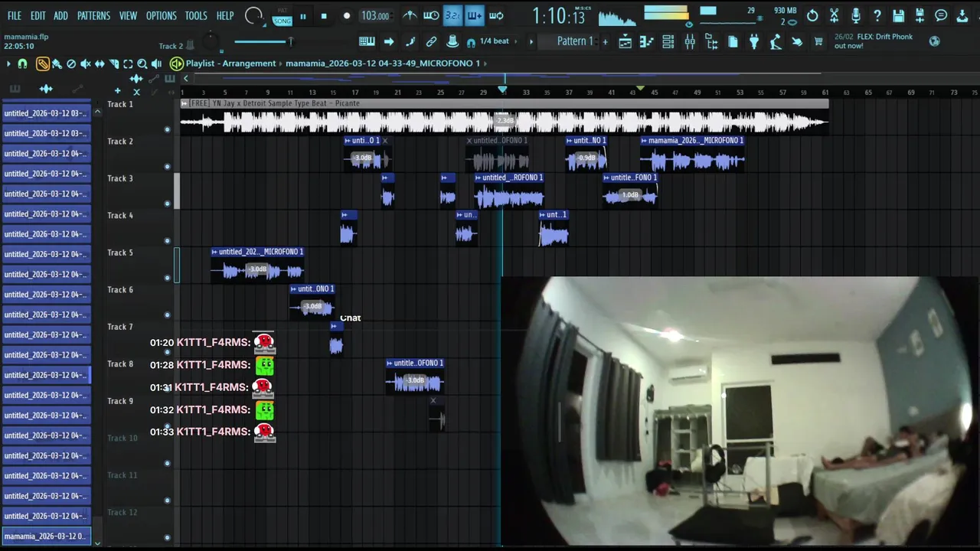Add a new pattern with plus button

605,42
